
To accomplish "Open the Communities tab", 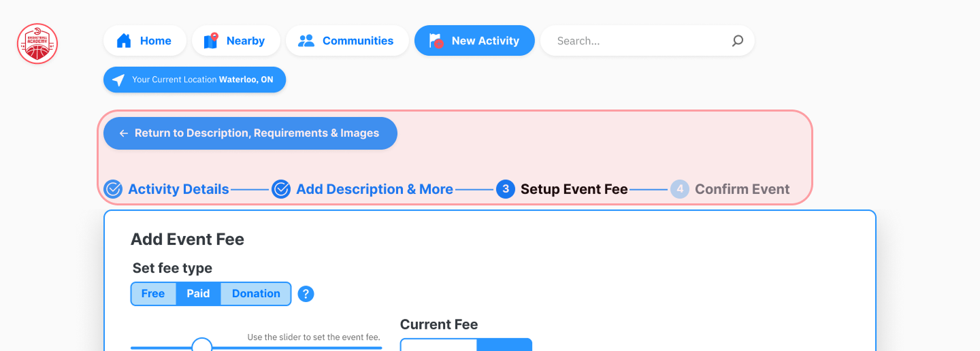I will pyautogui.click(x=347, y=41).
